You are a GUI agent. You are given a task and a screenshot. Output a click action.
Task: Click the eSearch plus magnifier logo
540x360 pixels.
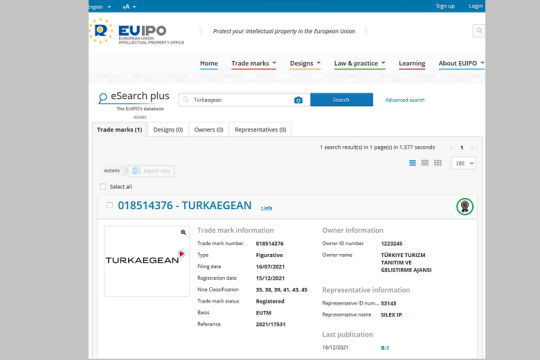coord(103,98)
